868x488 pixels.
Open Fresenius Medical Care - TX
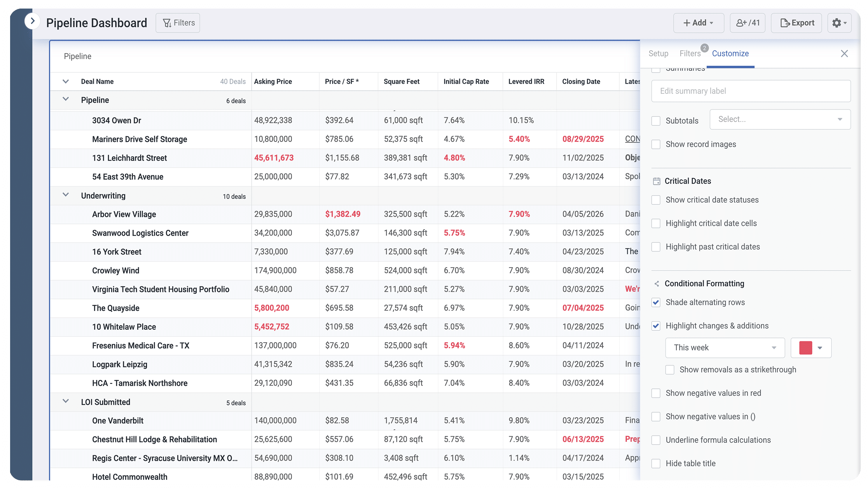click(141, 346)
